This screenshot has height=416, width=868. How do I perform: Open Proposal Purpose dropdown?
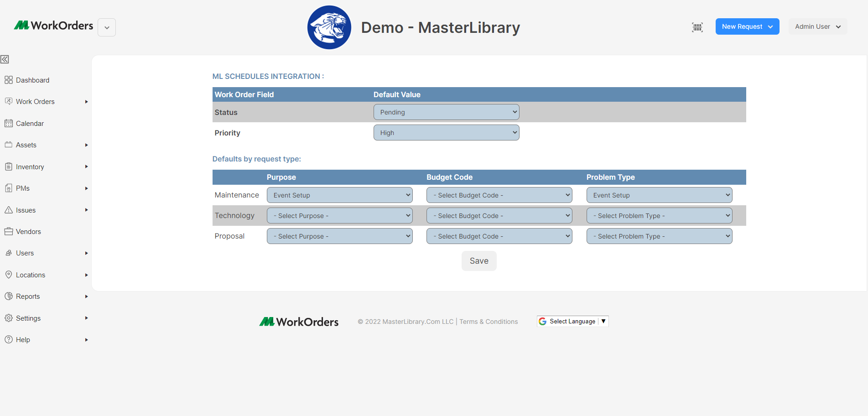coord(339,236)
